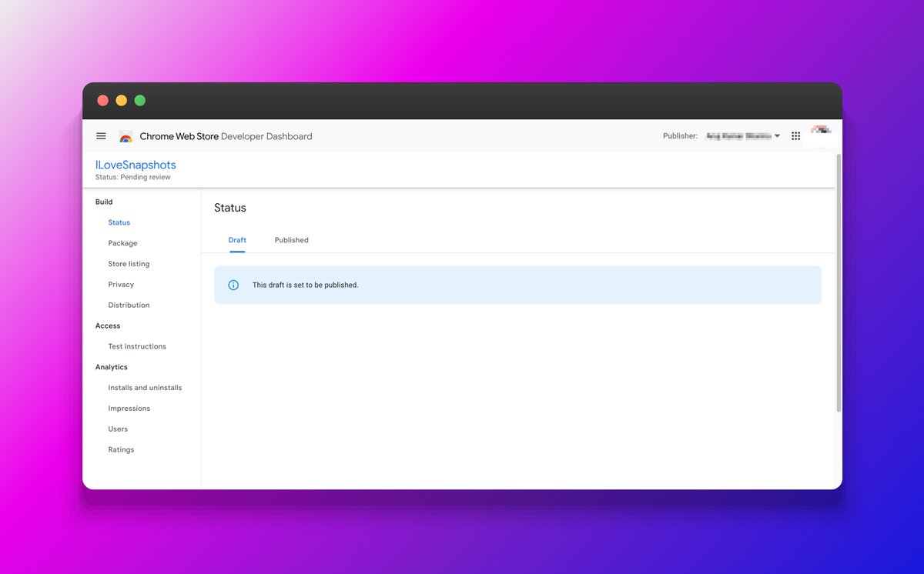
Task: Close the window with red button
Action: click(x=102, y=101)
